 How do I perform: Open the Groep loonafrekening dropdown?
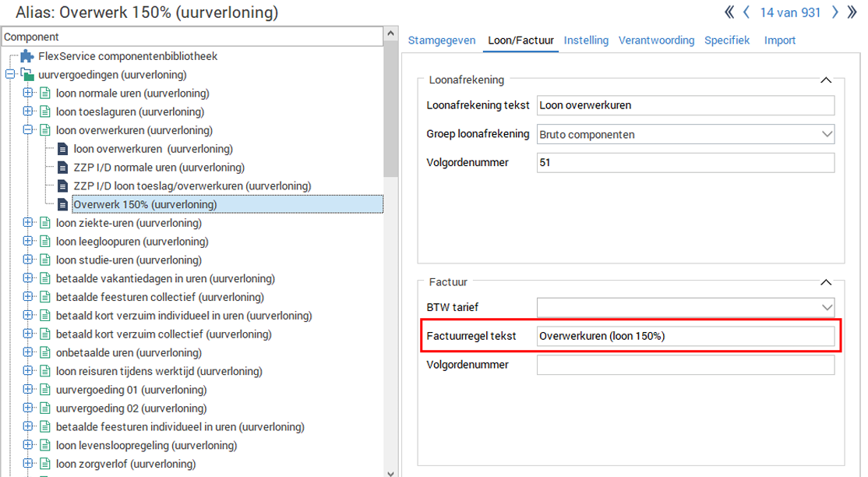click(827, 134)
